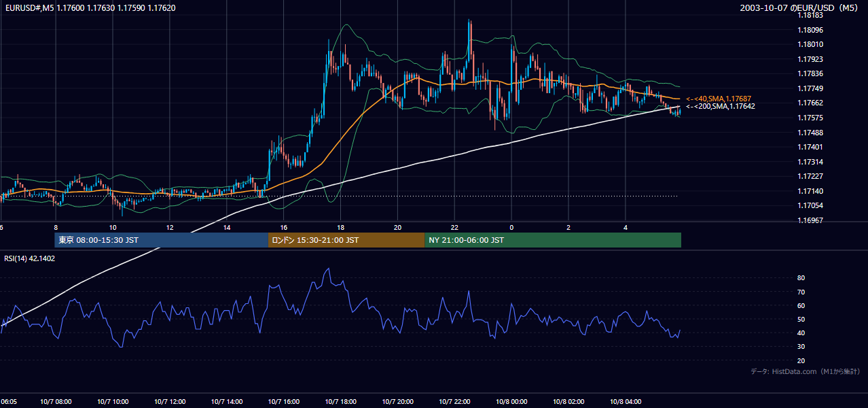Image resolution: width=868 pixels, height=408 pixels.
Task: Click price axis value 1.17923
Action: pyautogui.click(x=809, y=59)
